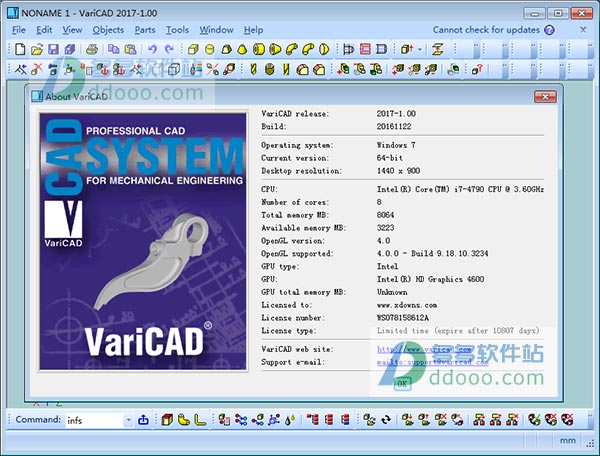Create a cone solid

point(242,49)
